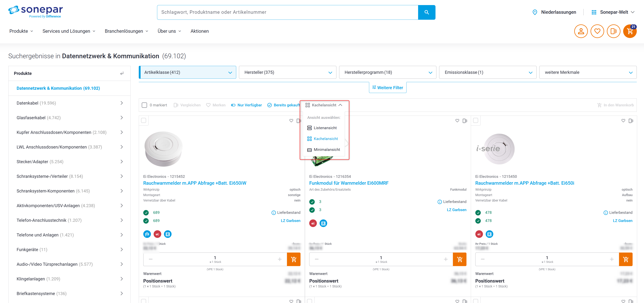Open the Hersteller (375) dropdown

tap(287, 72)
